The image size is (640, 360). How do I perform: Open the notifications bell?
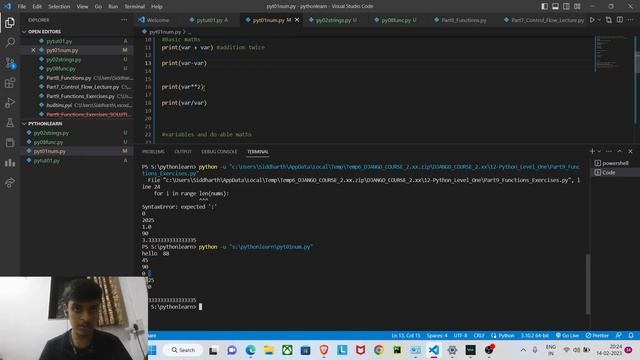coord(631,335)
